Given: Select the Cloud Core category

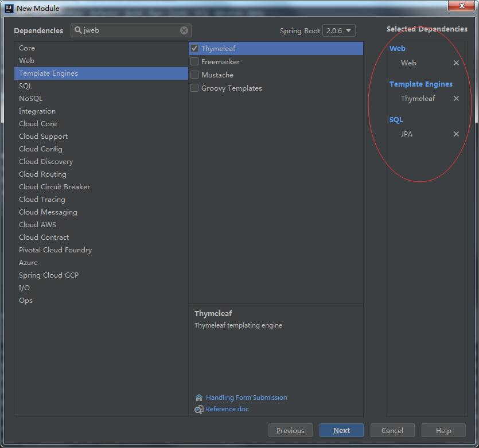Looking at the screenshot, I should 101,124.
